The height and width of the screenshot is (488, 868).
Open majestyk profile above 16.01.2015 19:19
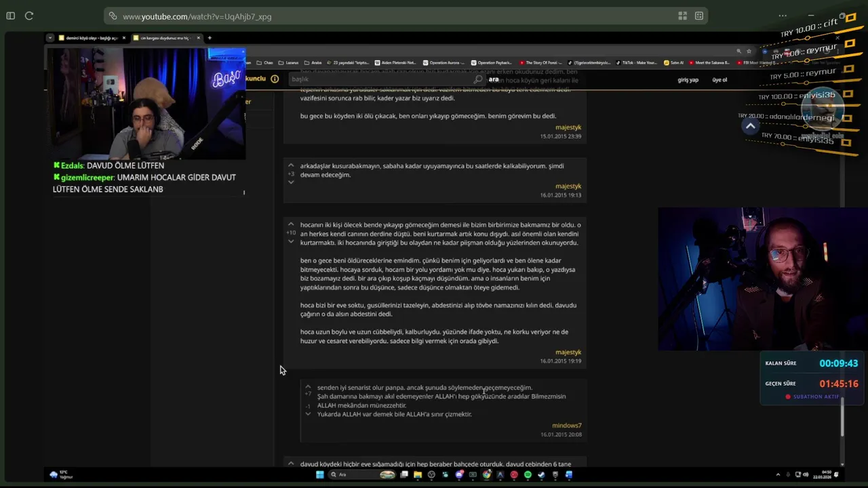568,352
